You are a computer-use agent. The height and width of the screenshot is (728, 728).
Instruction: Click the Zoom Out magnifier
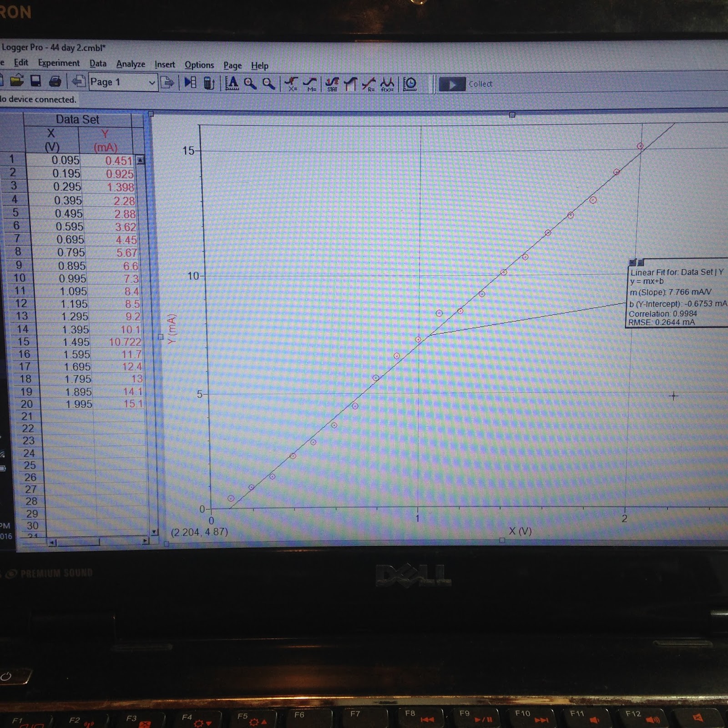(x=268, y=83)
